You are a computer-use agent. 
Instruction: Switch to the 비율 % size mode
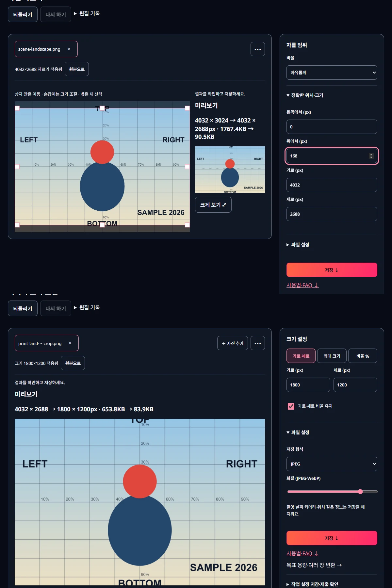point(363,356)
